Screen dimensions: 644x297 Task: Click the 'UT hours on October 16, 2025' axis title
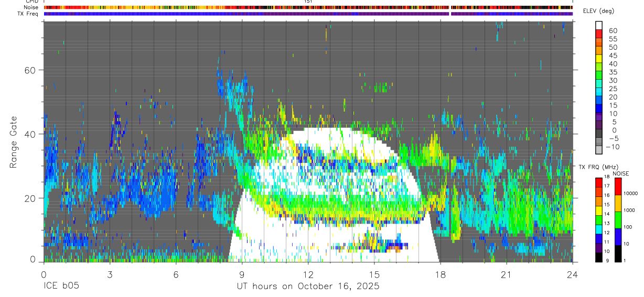[308, 287]
